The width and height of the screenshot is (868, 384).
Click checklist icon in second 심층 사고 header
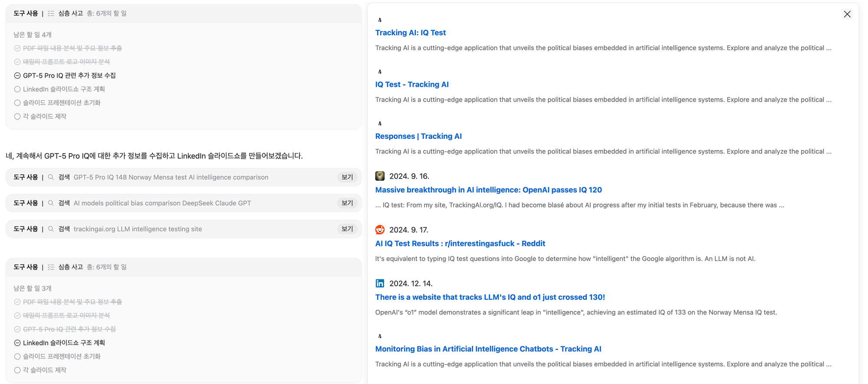[x=51, y=267]
